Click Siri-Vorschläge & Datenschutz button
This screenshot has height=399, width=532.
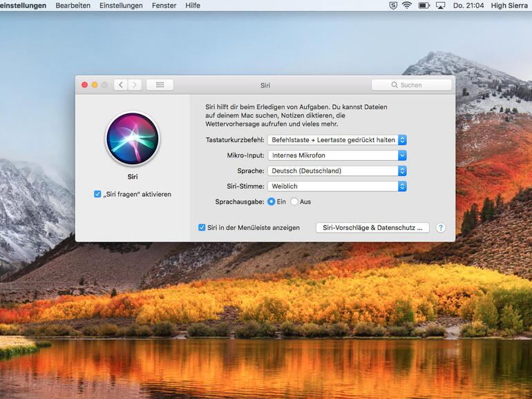point(372,227)
